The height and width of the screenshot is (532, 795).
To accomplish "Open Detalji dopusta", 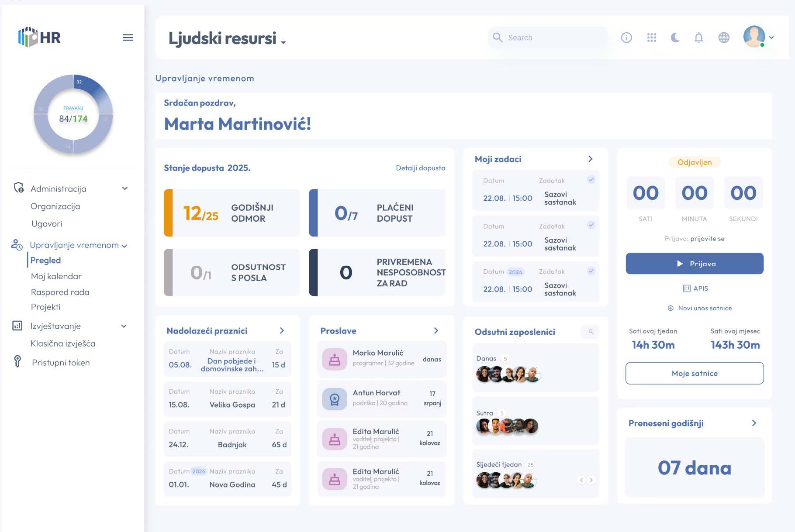I will tap(421, 168).
